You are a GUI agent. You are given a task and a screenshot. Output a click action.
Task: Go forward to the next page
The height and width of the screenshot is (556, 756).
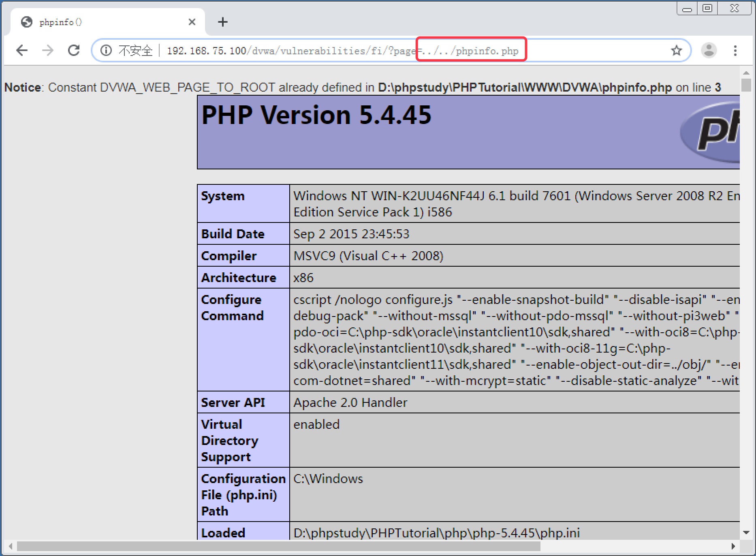[x=48, y=51]
